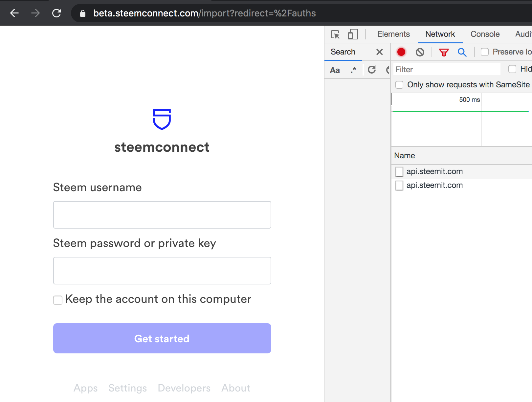The height and width of the screenshot is (402, 532).
Task: Enable regular expression search toggle
Action: point(353,70)
